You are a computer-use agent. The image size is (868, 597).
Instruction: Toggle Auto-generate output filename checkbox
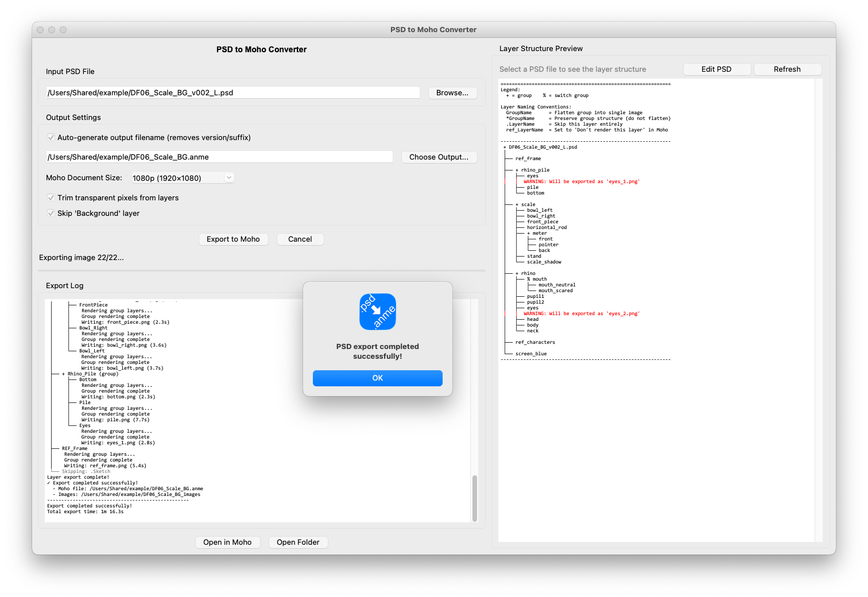pos(51,137)
